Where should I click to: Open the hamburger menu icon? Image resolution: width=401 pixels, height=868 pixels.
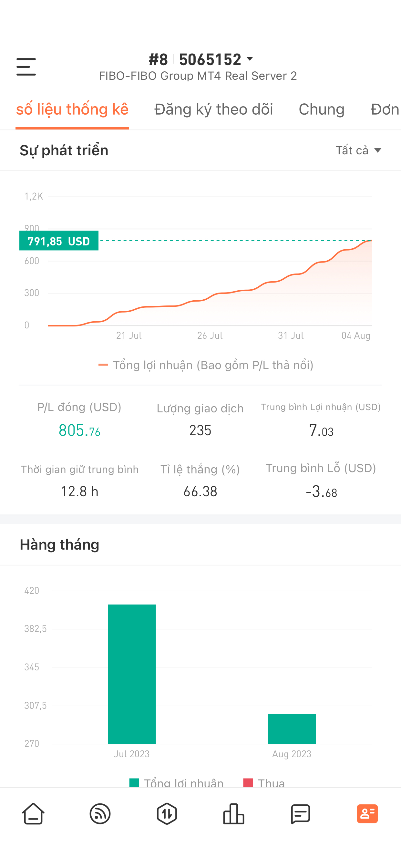click(x=26, y=67)
